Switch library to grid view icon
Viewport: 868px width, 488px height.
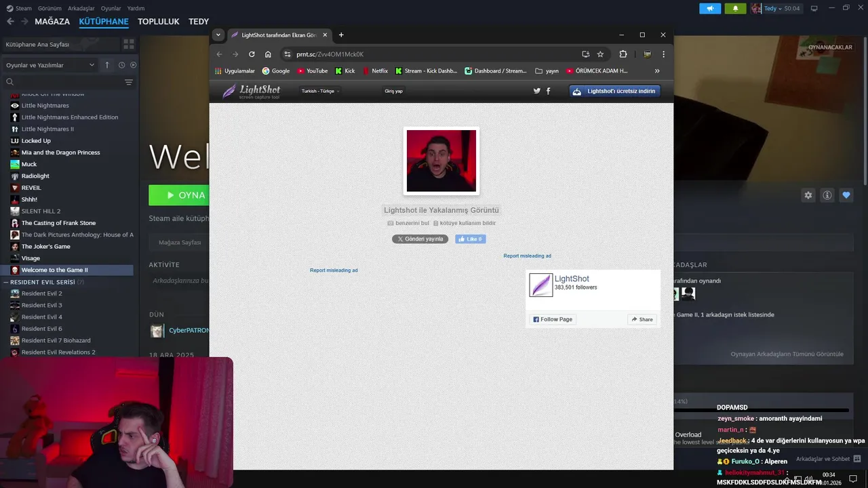pos(128,44)
